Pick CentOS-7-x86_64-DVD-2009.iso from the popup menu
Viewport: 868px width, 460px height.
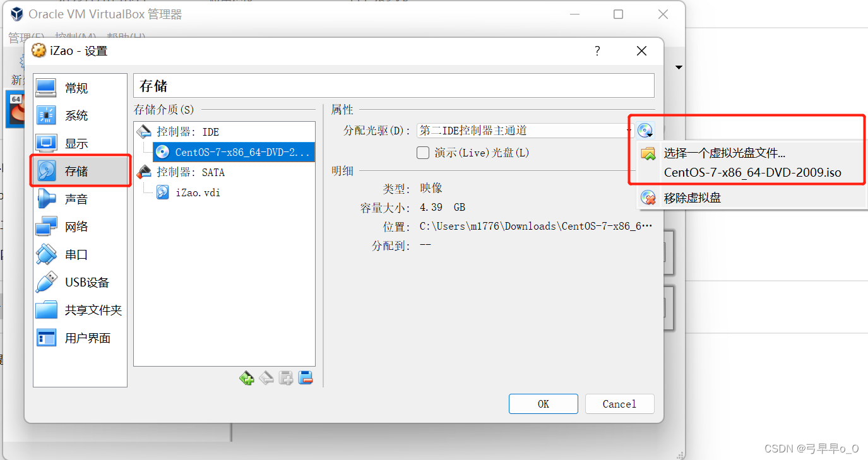coord(752,172)
